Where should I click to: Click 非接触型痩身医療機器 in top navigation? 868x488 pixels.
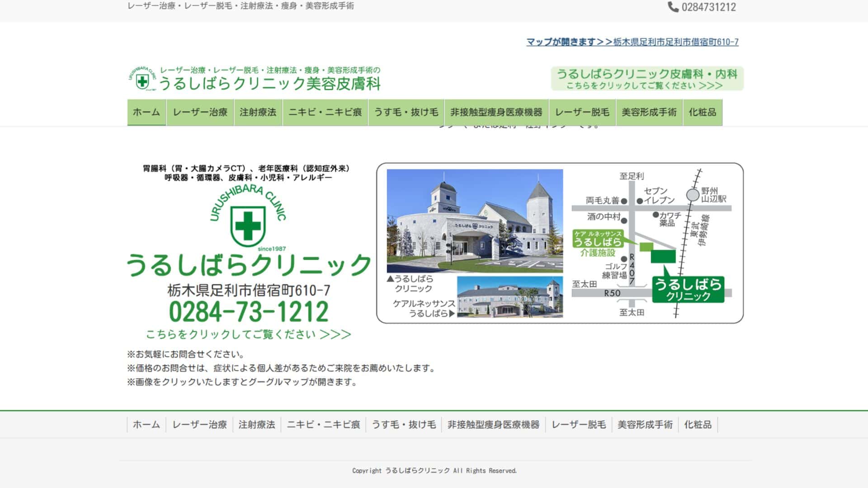pyautogui.click(x=496, y=113)
